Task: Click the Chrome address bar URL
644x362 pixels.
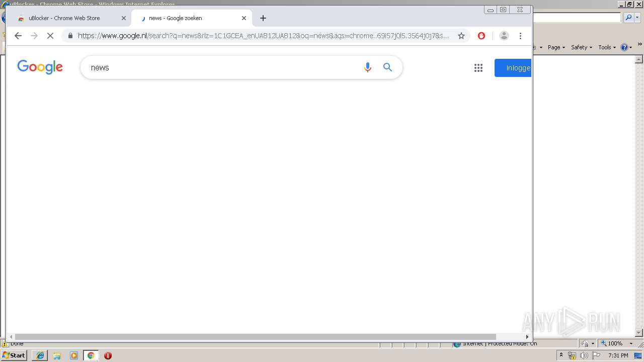Action: 263,36
